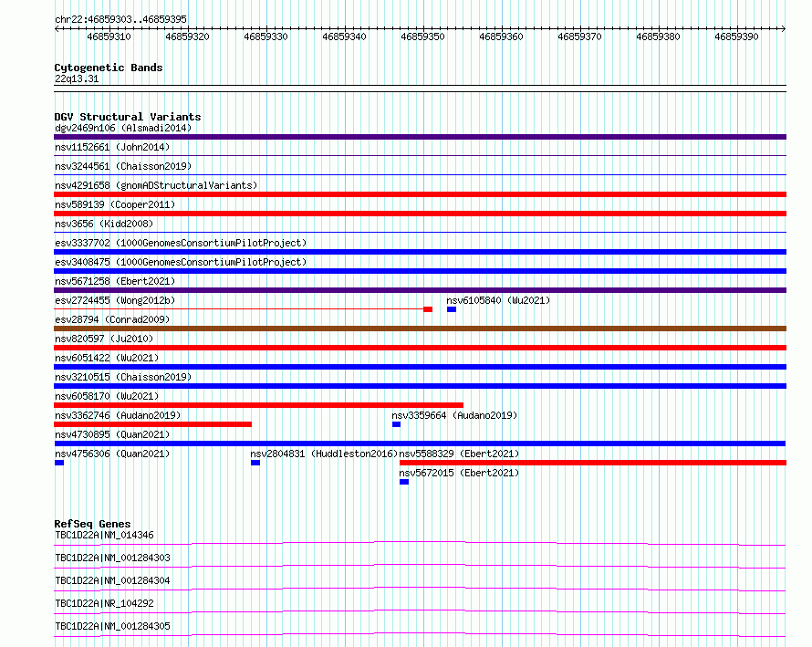Select the nsv1152661 (John2014) variant label
Screen dimensions: 812x647
[112, 147]
